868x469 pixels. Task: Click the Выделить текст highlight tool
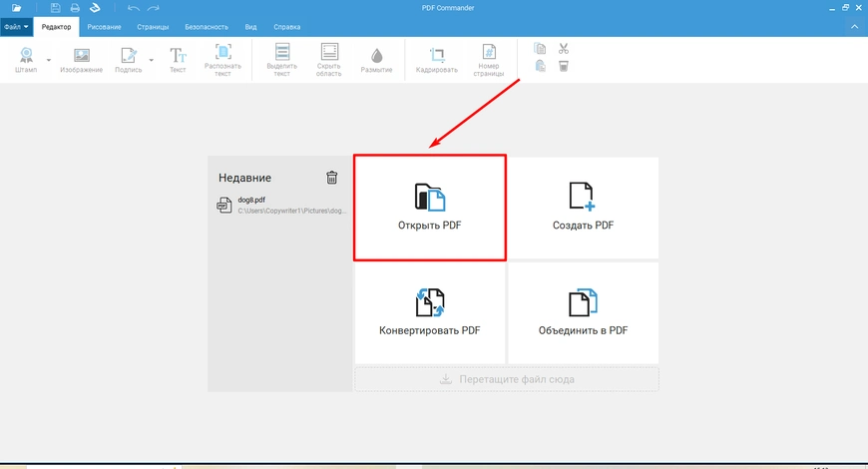coord(281,60)
